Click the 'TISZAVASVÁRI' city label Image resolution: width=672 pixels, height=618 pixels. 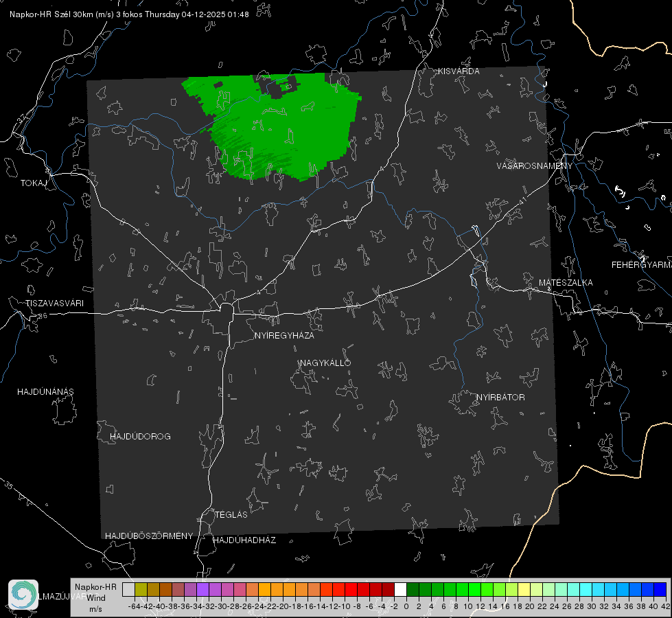pos(54,304)
